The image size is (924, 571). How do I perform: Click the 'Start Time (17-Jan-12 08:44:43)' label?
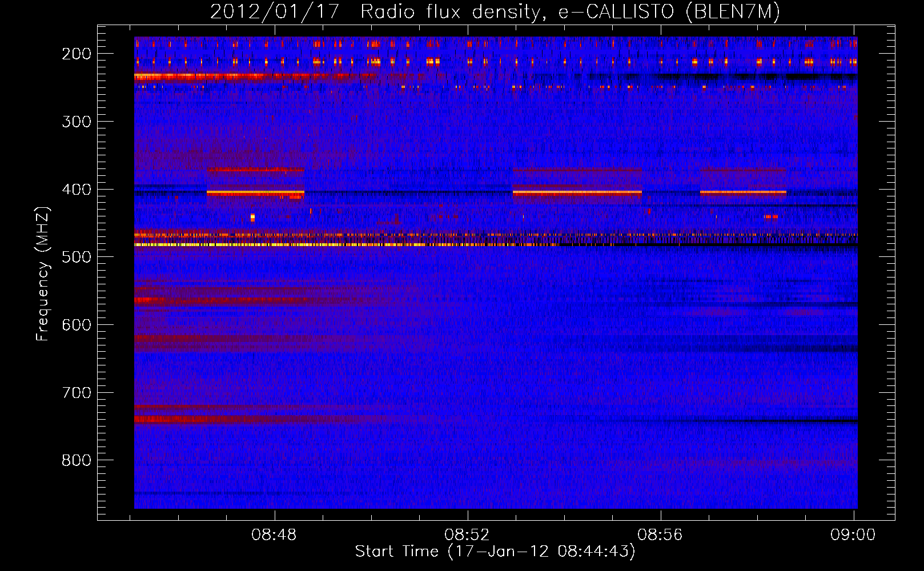coord(495,551)
